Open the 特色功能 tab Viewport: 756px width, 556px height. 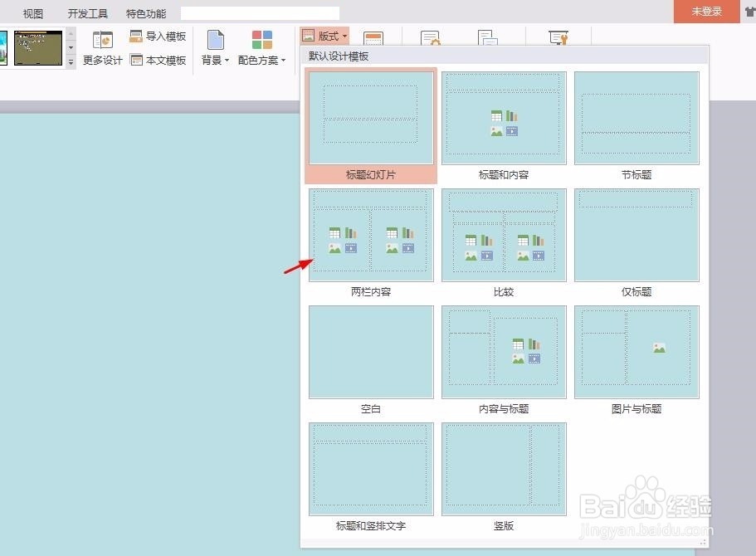[145, 13]
